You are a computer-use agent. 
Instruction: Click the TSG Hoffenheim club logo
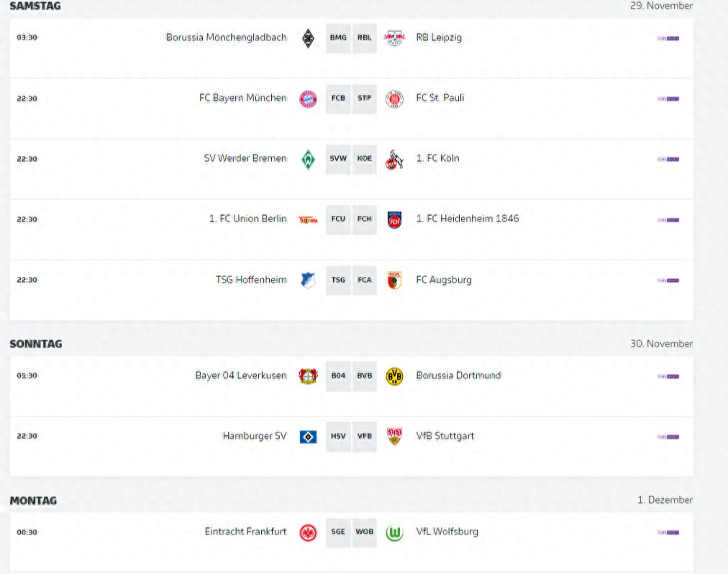point(308,281)
